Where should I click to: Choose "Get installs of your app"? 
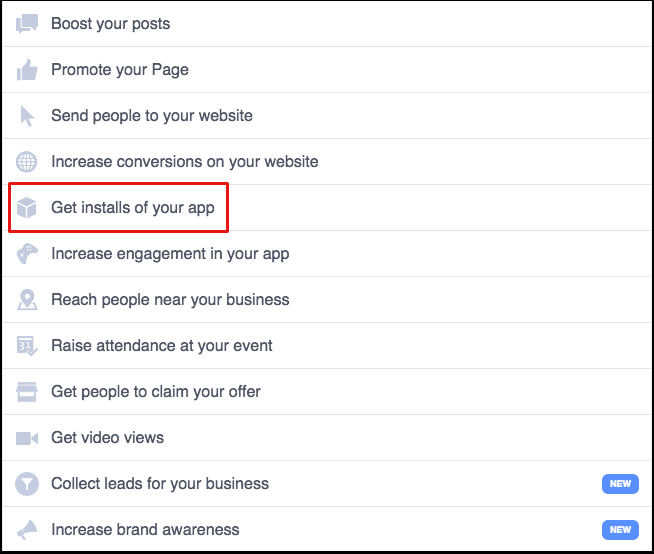click(x=133, y=208)
